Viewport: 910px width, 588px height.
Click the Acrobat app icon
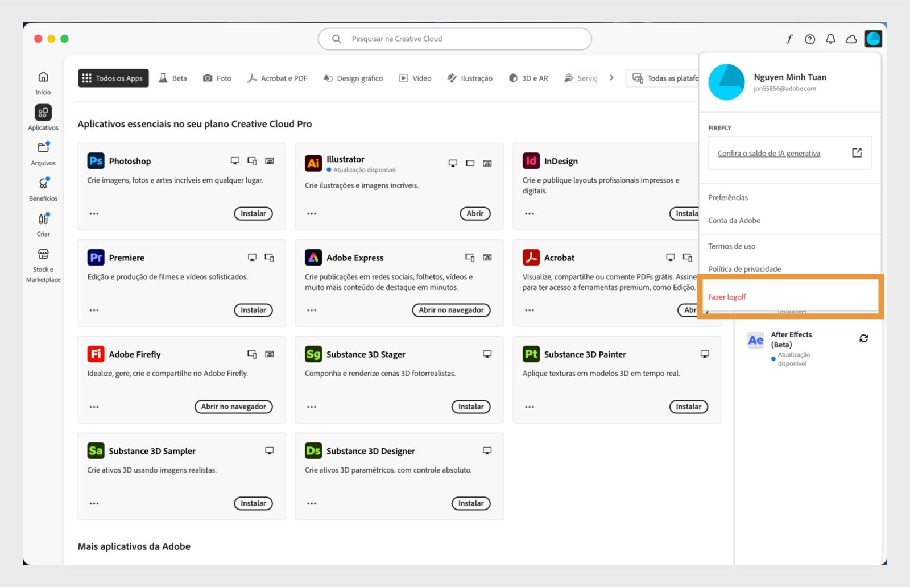(x=531, y=258)
